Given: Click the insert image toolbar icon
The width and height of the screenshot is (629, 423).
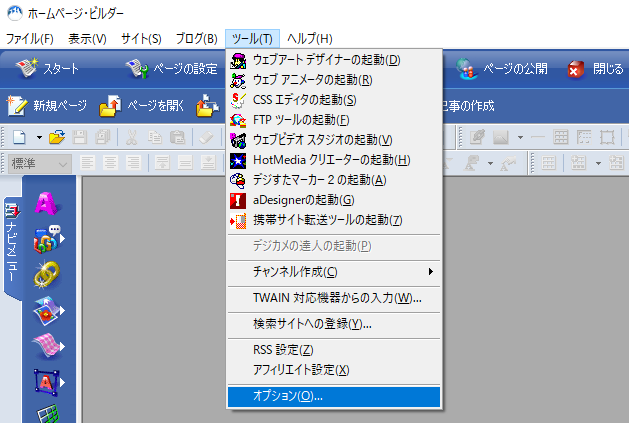Looking at the screenshot, I should [x=500, y=137].
